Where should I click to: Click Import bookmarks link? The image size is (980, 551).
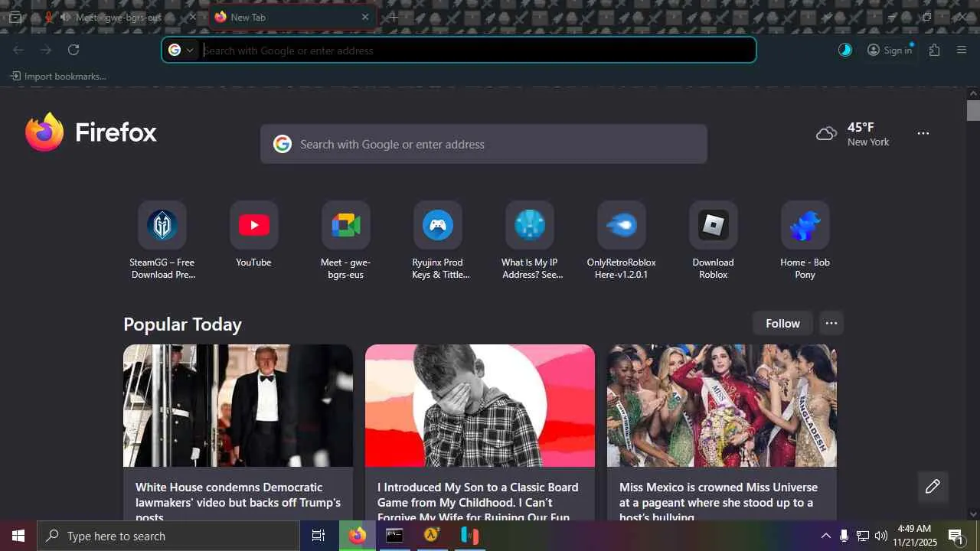click(x=58, y=77)
